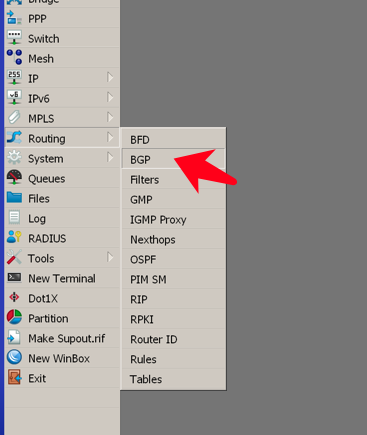Click the PPP menu label
Image resolution: width=367 pixels, height=435 pixels.
click(x=37, y=19)
